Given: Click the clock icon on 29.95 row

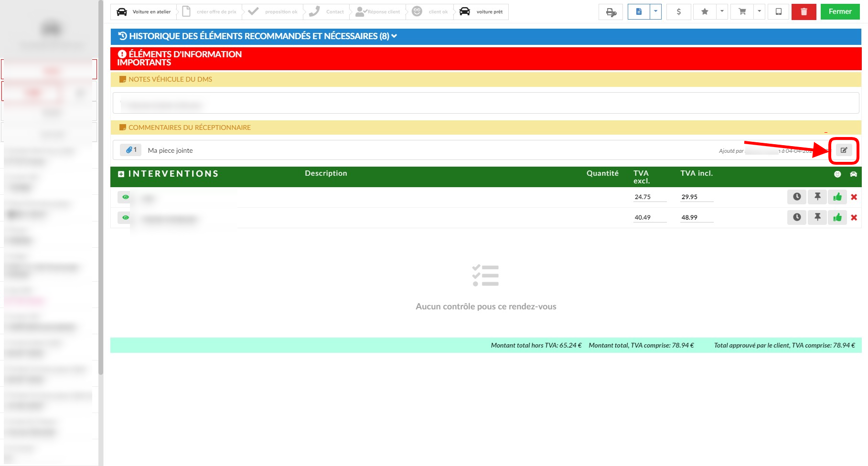Looking at the screenshot, I should coord(797,197).
